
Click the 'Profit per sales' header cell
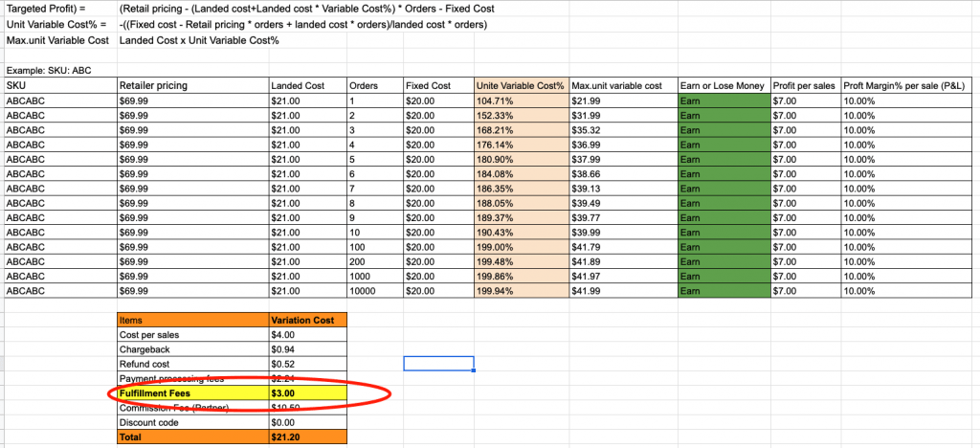pos(806,85)
